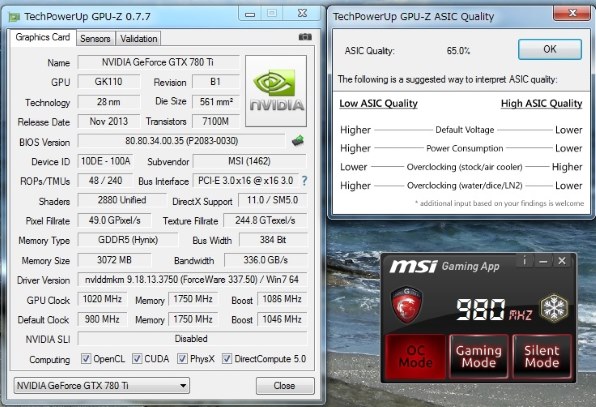The height and width of the screenshot is (407, 596).
Task: Click the GPU-Z title bar app icon
Action: click(14, 17)
